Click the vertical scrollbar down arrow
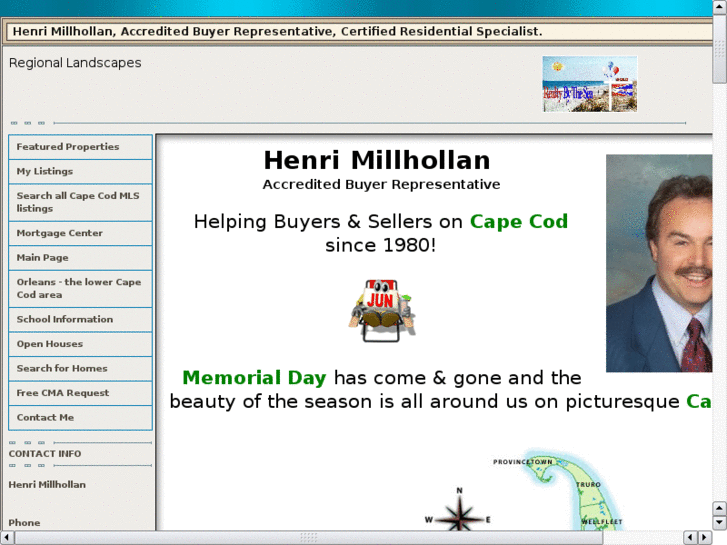The width and height of the screenshot is (727, 545). tap(719, 523)
